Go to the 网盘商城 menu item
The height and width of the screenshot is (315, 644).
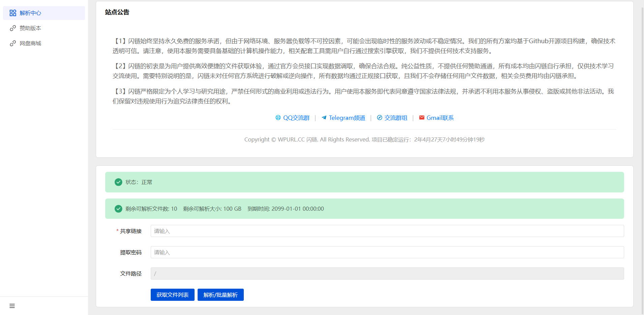(x=30, y=43)
